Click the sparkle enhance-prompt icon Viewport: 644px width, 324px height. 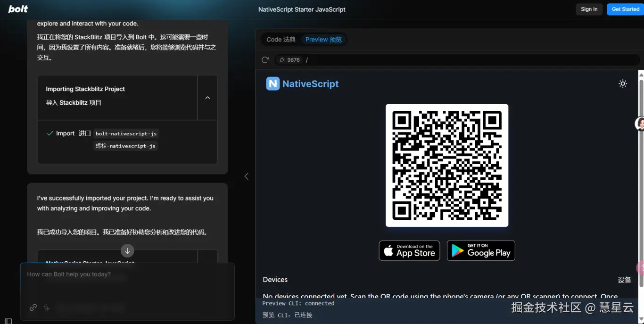coord(47,307)
